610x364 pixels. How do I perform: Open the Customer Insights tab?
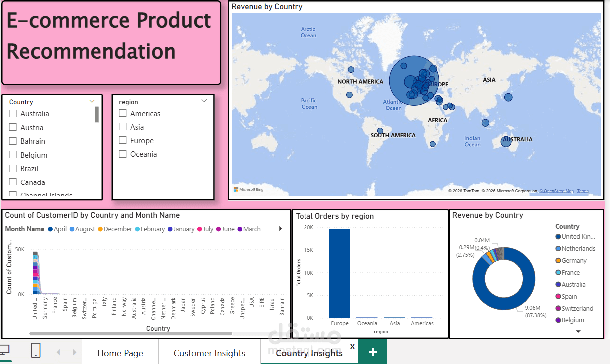pyautogui.click(x=209, y=353)
